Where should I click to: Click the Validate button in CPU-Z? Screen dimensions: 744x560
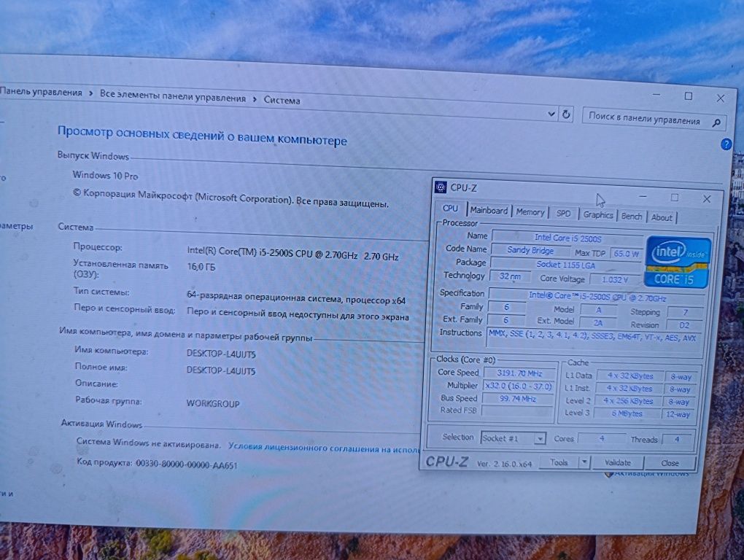coord(617,463)
